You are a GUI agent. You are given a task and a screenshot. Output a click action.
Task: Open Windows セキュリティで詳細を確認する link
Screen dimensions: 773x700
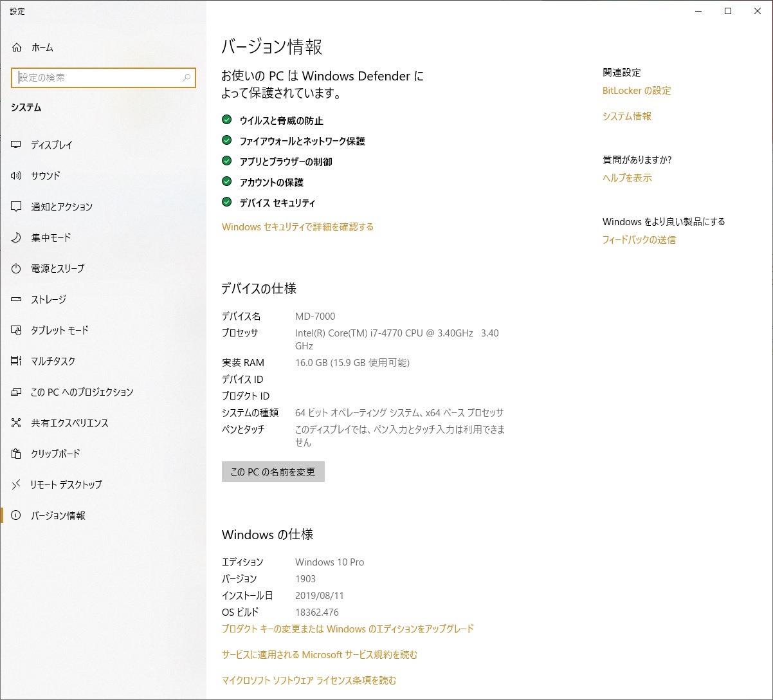298,226
